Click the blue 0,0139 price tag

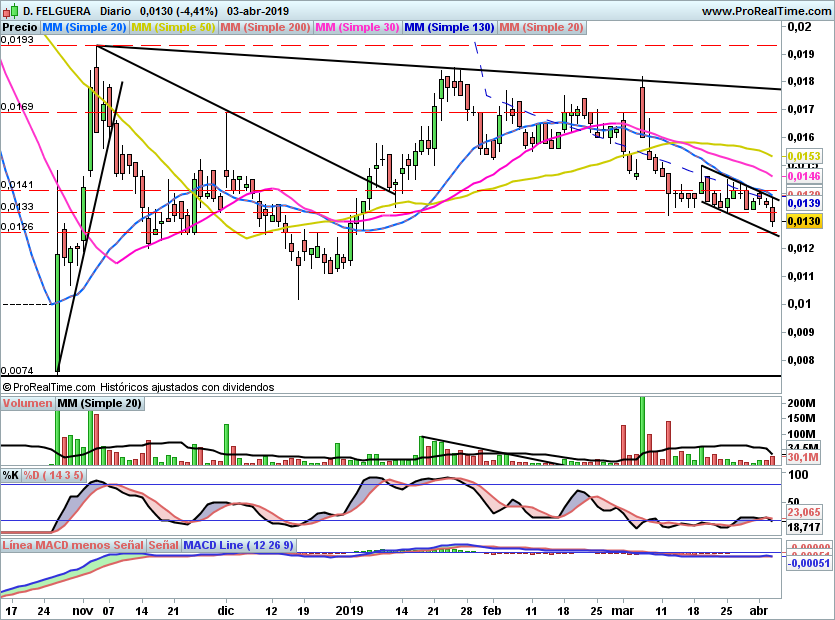pyautogui.click(x=804, y=203)
